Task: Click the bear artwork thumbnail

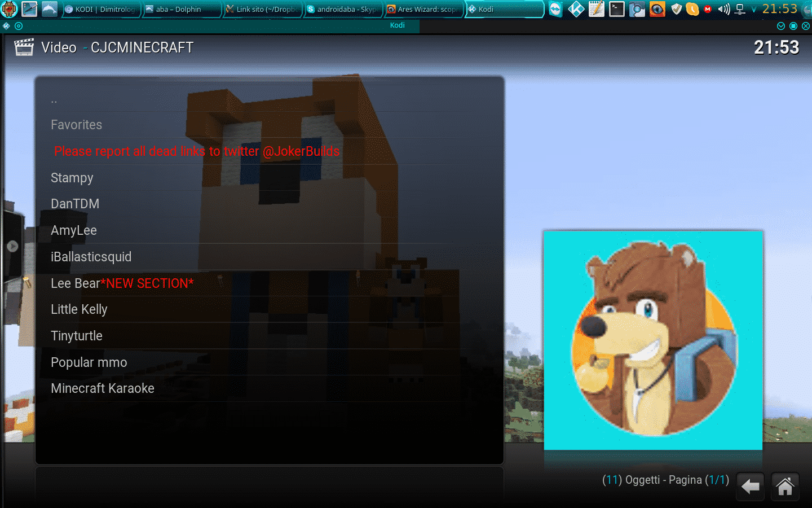Action: click(653, 340)
